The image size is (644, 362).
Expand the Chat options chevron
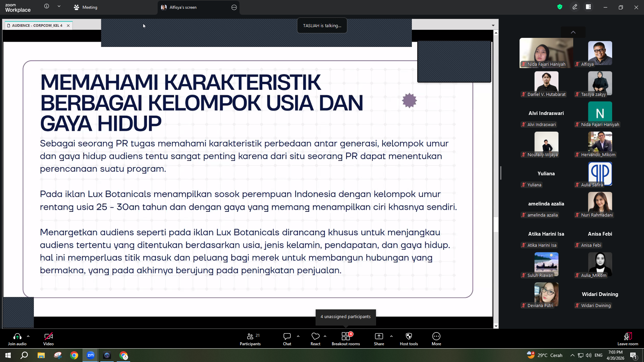pyautogui.click(x=298, y=336)
